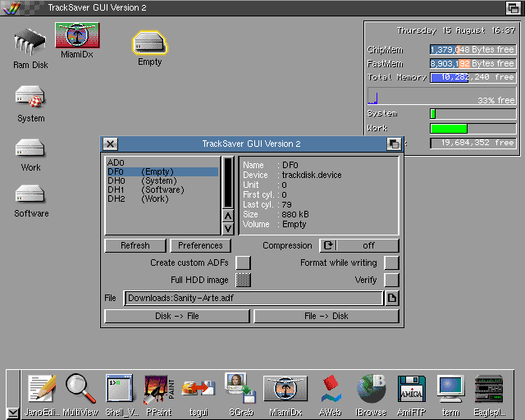Launch AWeb from the dock

331,389
